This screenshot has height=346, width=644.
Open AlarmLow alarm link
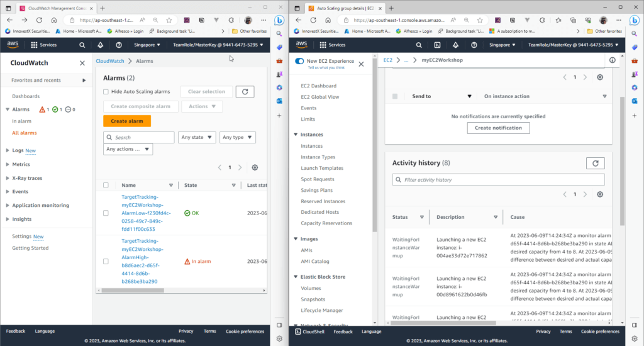[146, 213]
